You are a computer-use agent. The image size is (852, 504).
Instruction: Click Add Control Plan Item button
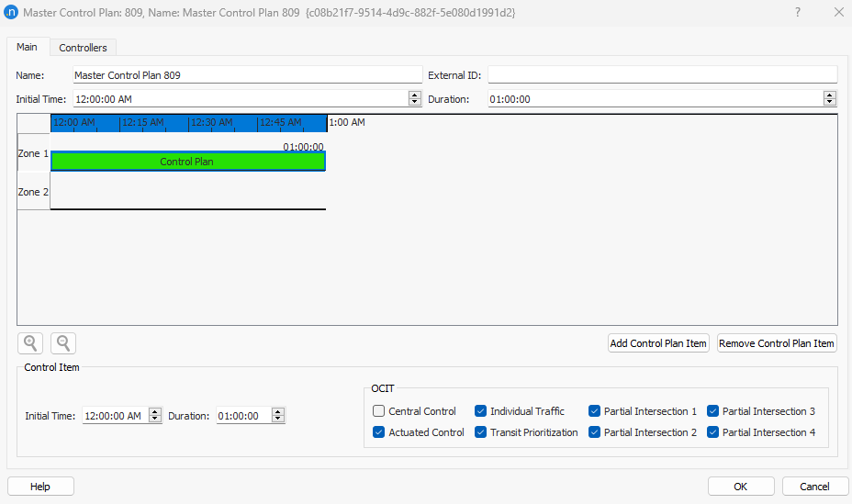pyautogui.click(x=658, y=343)
